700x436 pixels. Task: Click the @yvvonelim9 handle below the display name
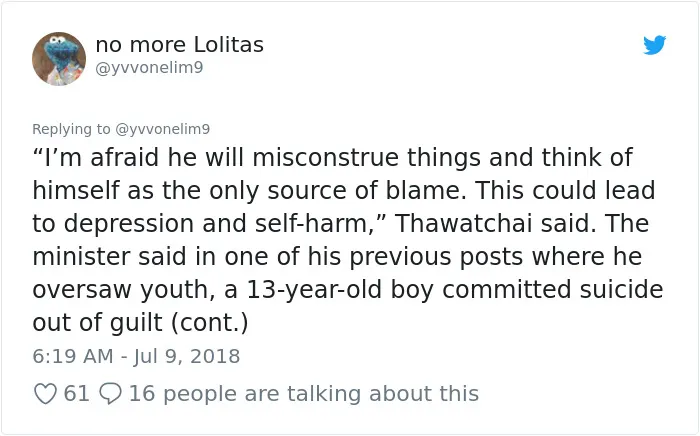tap(149, 68)
